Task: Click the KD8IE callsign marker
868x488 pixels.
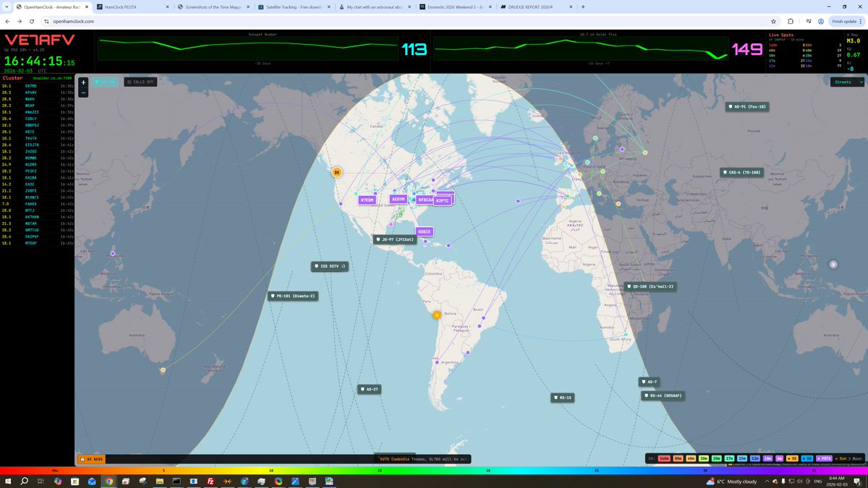Action: [425, 231]
